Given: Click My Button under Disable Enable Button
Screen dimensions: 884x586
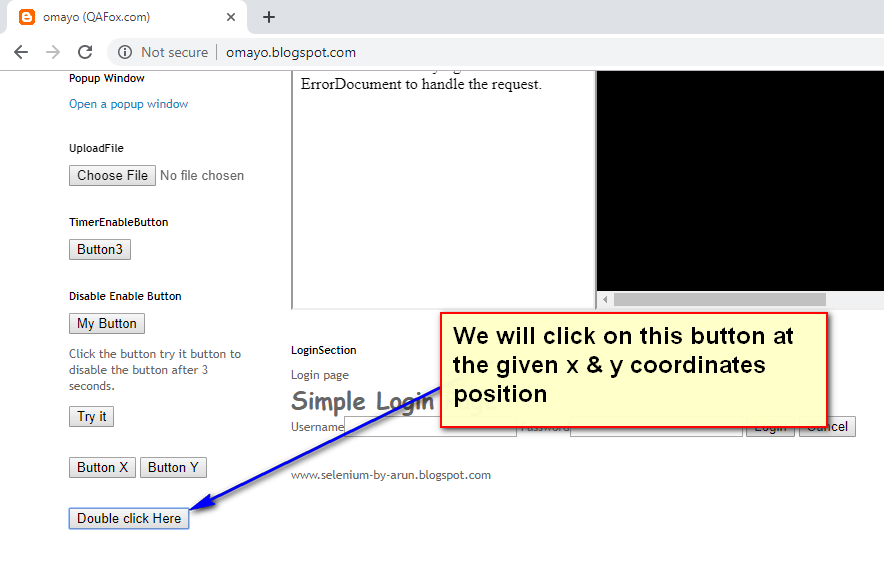Looking at the screenshot, I should (106, 323).
